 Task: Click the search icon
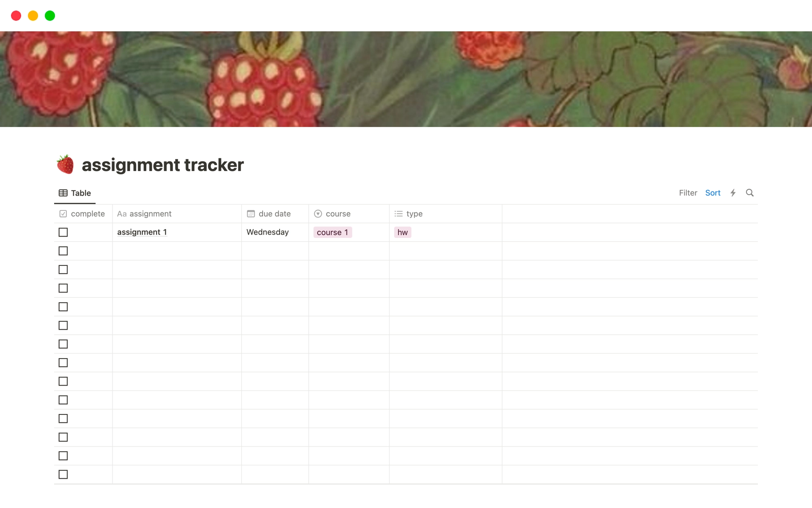coord(750,193)
